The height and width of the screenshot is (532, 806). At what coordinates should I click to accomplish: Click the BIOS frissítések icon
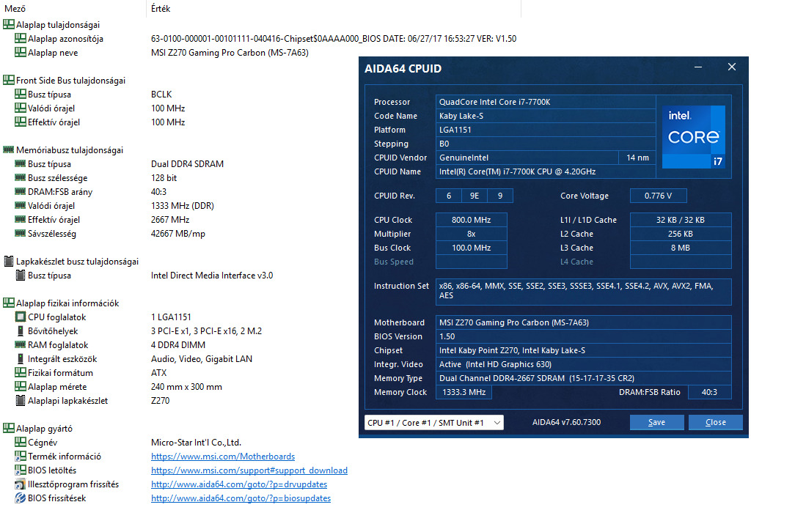pos(20,498)
